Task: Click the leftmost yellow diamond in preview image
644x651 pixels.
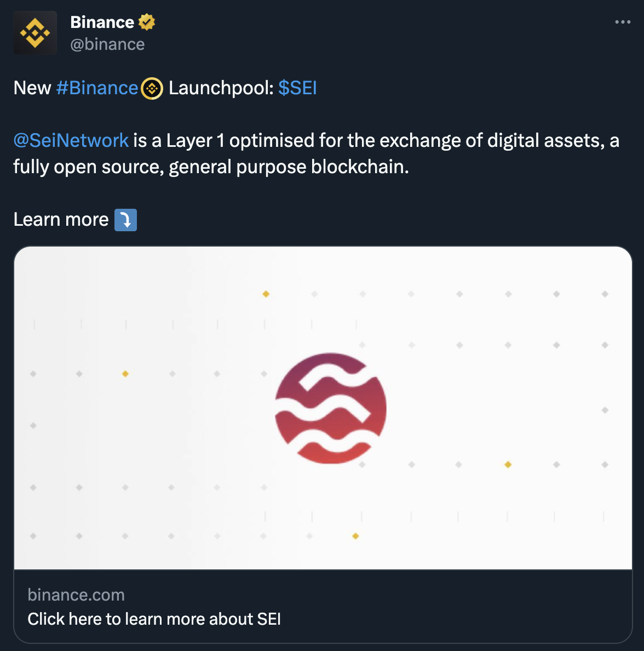Action: click(x=125, y=374)
